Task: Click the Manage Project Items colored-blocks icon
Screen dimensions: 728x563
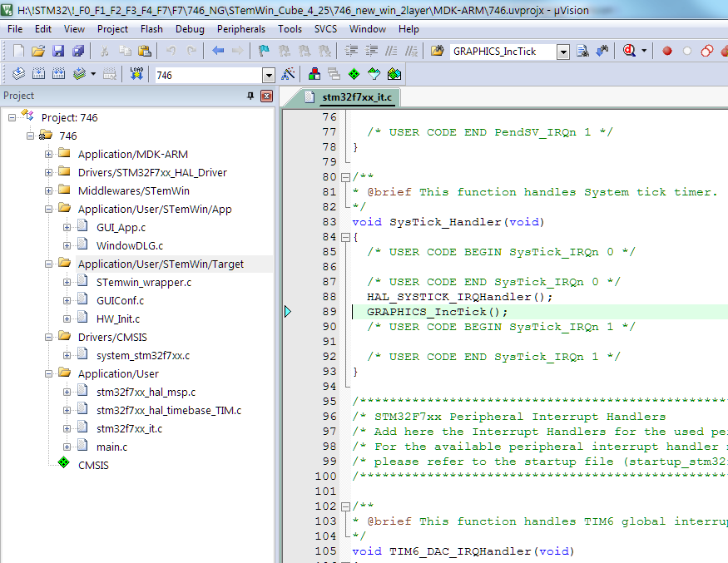Action: coord(314,74)
